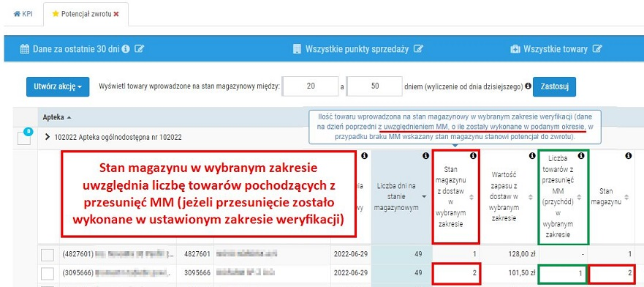
Task: Sort by the Stan magazynu column
Action: click(626, 197)
